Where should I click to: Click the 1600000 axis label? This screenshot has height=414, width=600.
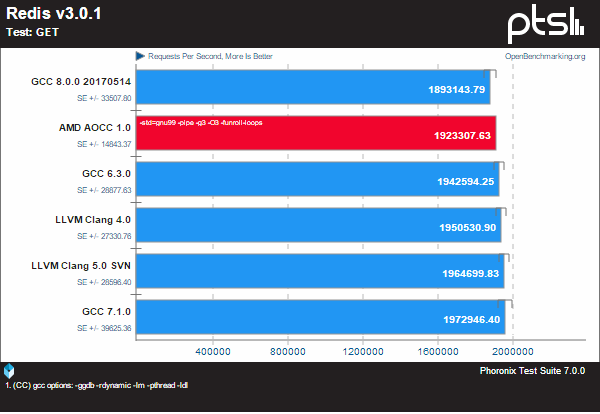click(x=438, y=351)
